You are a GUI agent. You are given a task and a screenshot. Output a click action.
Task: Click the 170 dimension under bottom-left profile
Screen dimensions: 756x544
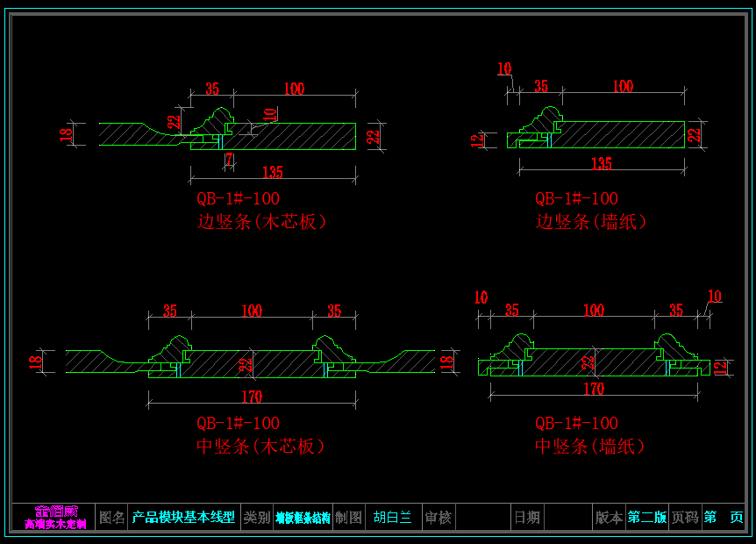point(251,397)
